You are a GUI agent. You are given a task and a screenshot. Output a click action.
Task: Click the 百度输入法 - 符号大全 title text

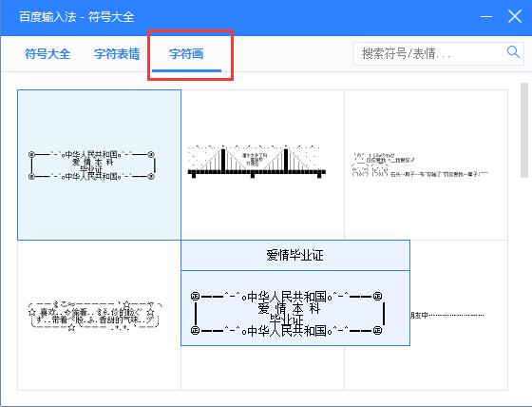coord(76,17)
